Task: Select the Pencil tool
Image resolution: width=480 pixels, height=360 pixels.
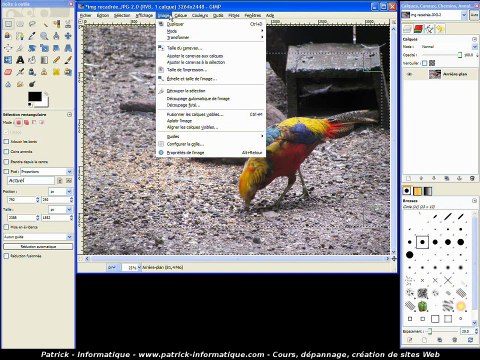Action: [x=56, y=60]
